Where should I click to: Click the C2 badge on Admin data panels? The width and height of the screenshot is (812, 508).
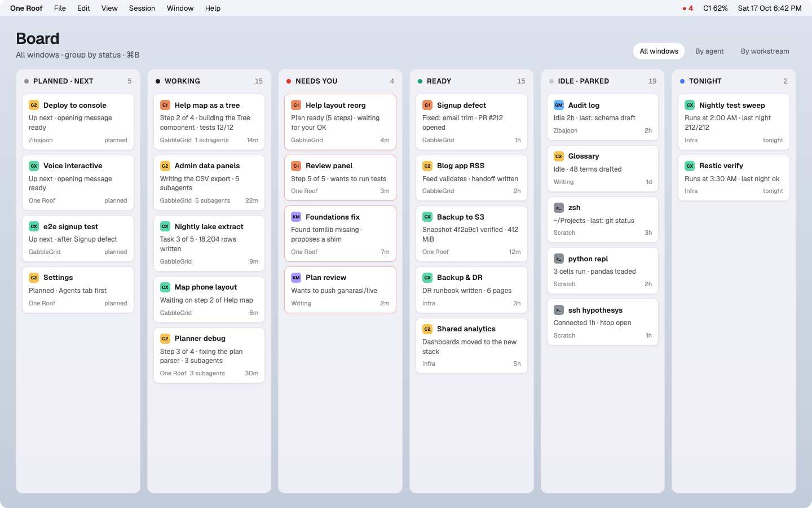click(165, 166)
